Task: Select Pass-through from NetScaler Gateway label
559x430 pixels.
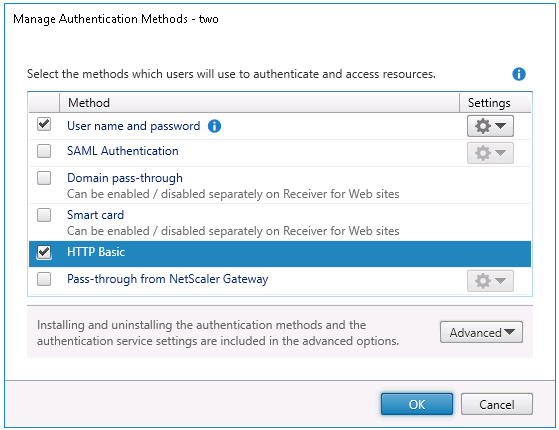Action: point(168,279)
